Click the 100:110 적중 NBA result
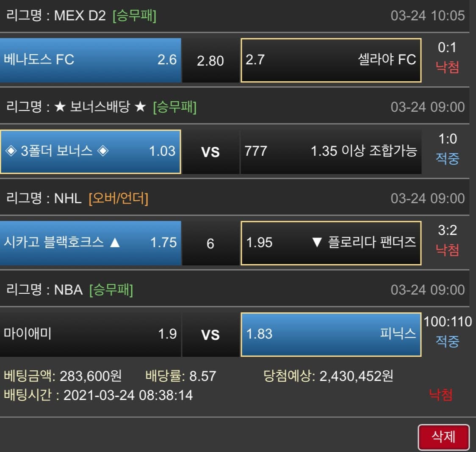Screen dimensions: 476x452 (x=447, y=331)
